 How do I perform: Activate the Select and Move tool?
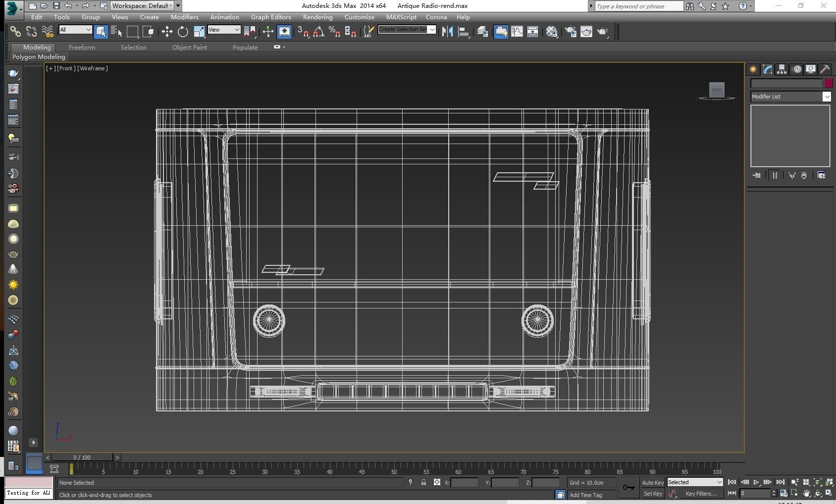(x=167, y=32)
